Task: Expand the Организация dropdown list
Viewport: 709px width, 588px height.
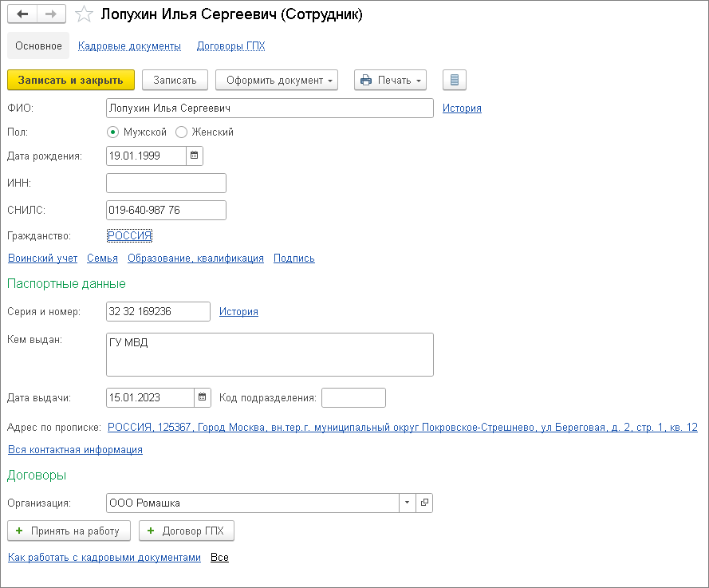Action: (407, 503)
